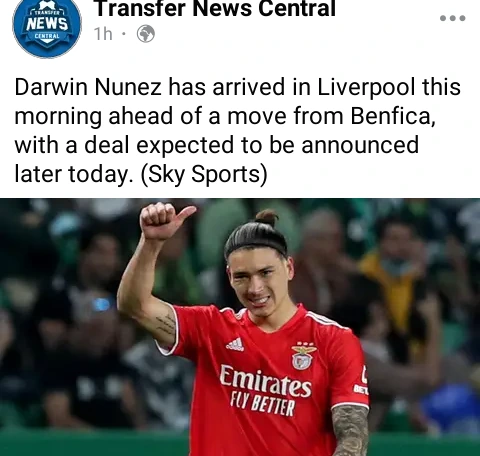Screen dimensions: 480x456
Task: Click the Transfer News Central profile logo
Action: [47, 27]
